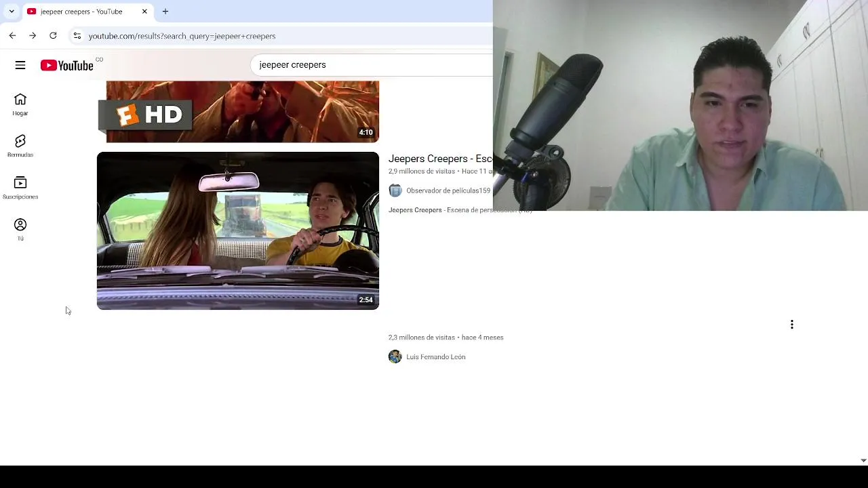This screenshot has height=488, width=868.
Task: Open the Luis Fernando León channel avatar
Action: tap(395, 357)
